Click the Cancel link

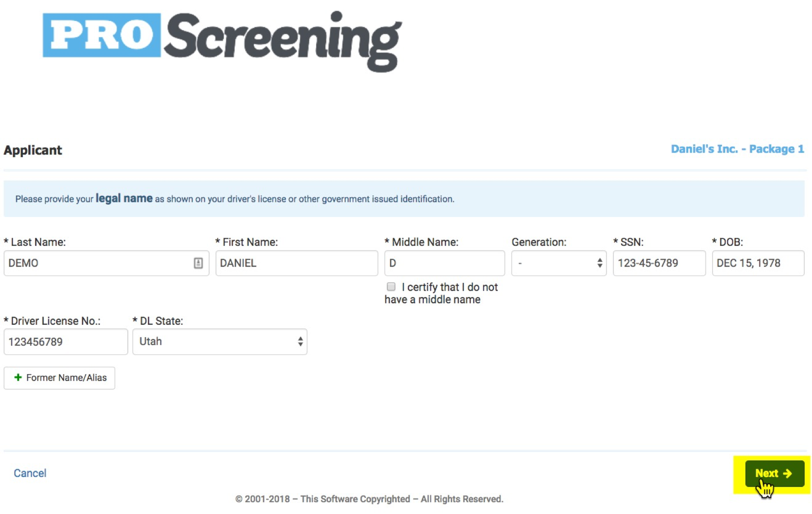click(x=30, y=473)
